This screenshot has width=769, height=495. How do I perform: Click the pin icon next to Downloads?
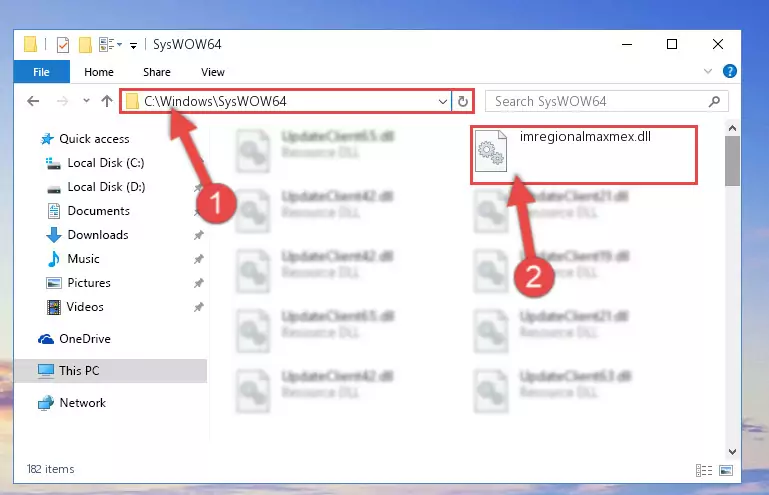[199, 235]
